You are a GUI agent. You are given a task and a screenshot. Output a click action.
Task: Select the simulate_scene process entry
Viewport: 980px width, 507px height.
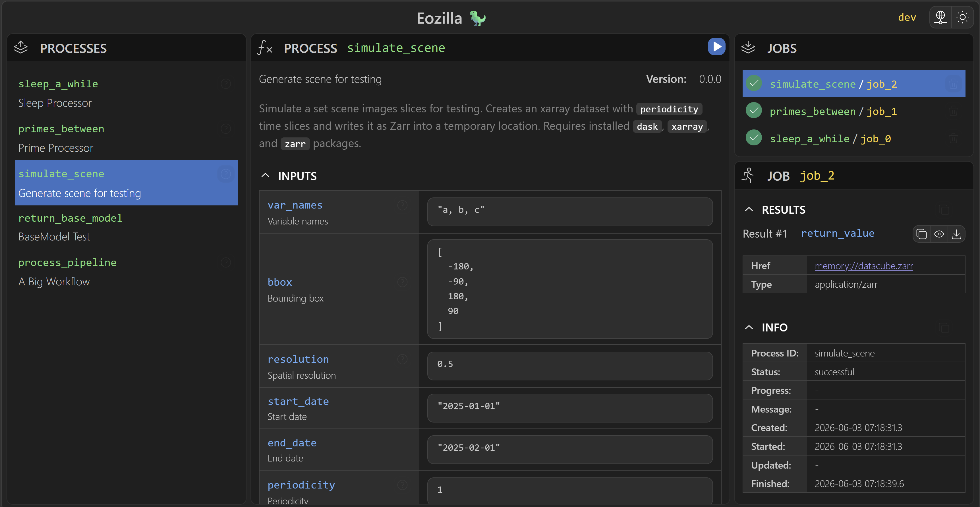coord(126,183)
